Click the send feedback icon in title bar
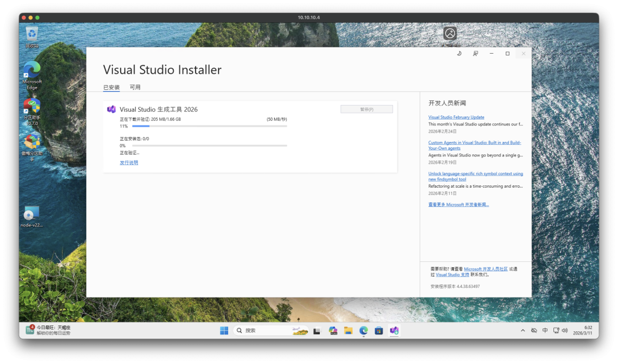Image resolution: width=618 pixels, height=364 pixels. pos(476,54)
